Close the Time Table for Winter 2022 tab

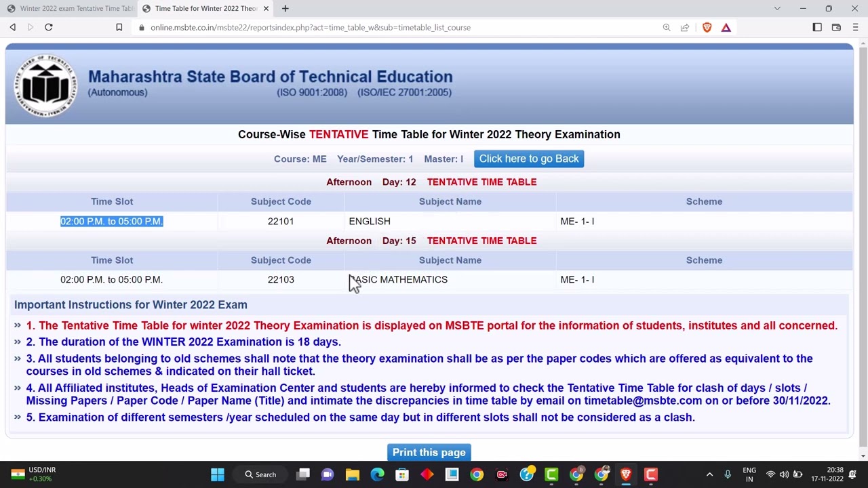click(266, 8)
